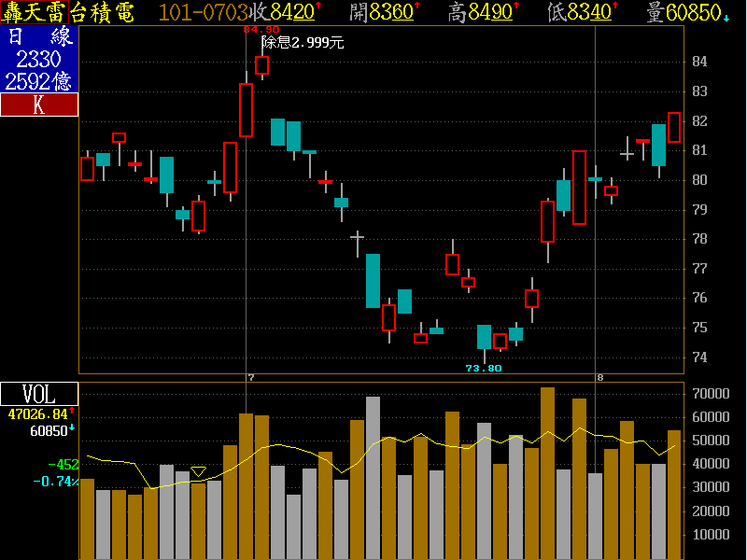
Task: Click the red up arrow after 高8490
Action: click(516, 7)
